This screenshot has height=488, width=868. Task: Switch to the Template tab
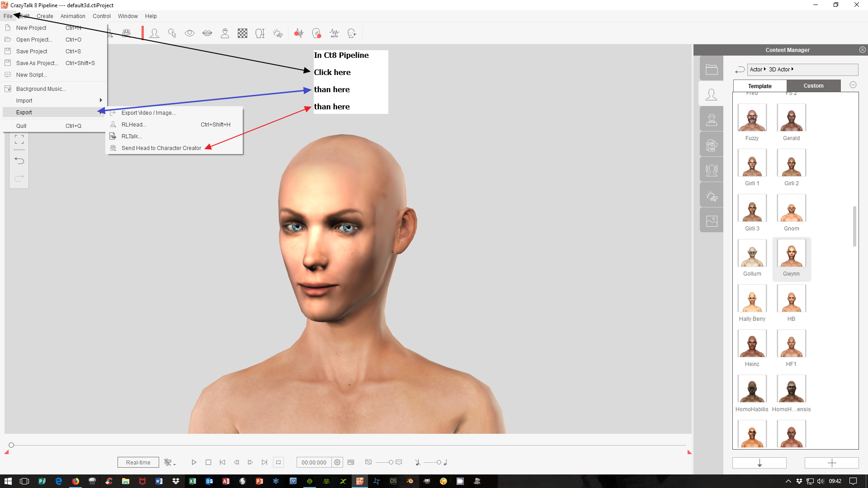[x=760, y=86]
